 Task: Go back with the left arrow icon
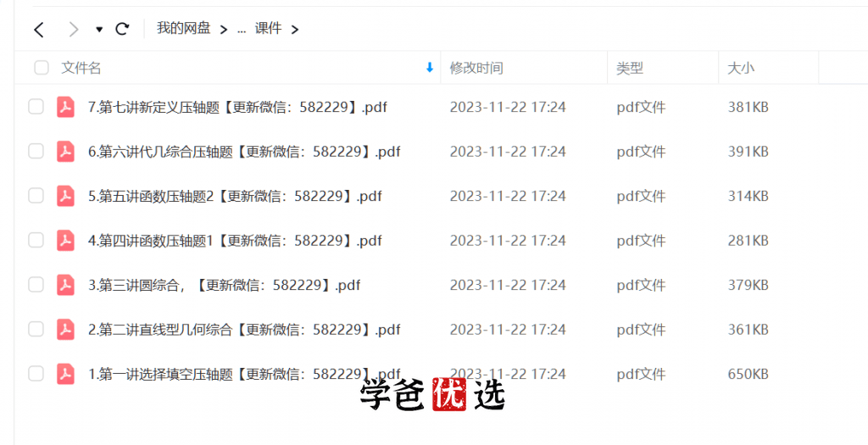tap(39, 30)
